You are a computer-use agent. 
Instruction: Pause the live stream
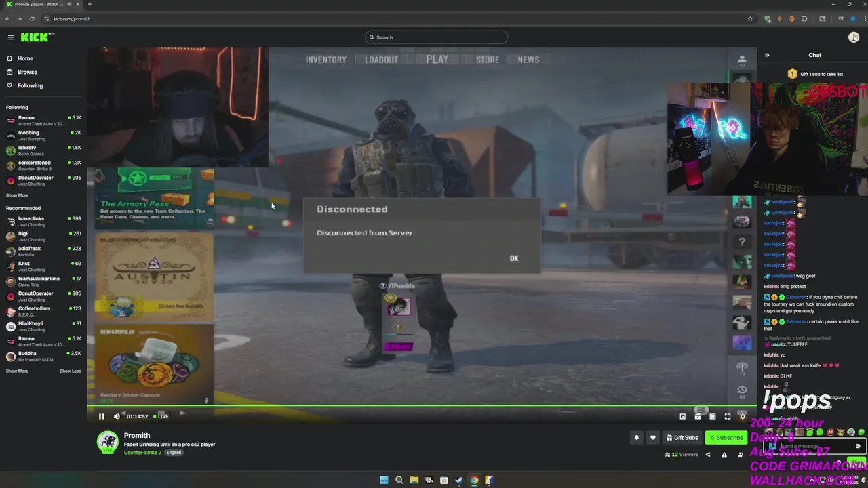(102, 416)
